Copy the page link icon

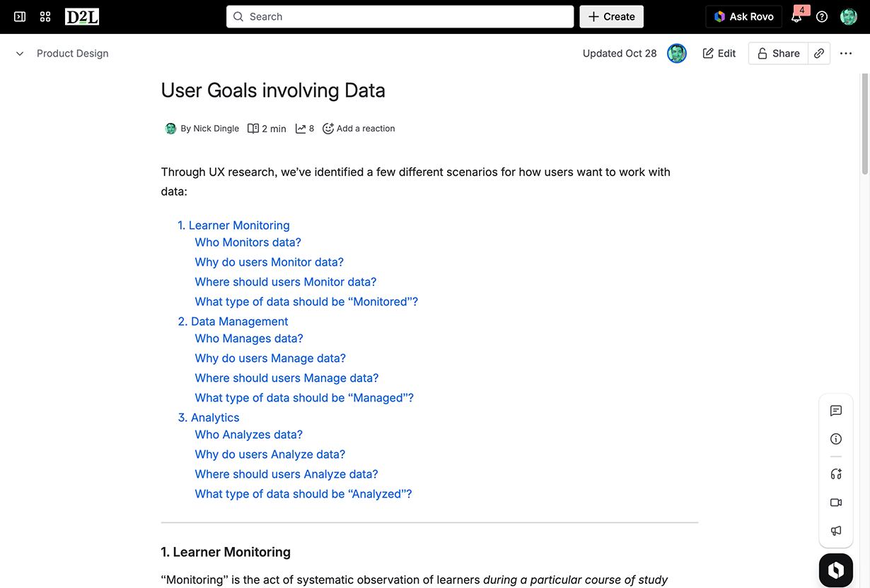tap(819, 54)
